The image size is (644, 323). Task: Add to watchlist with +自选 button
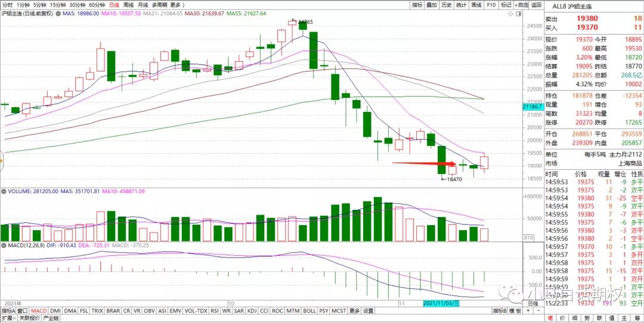click(521, 4)
